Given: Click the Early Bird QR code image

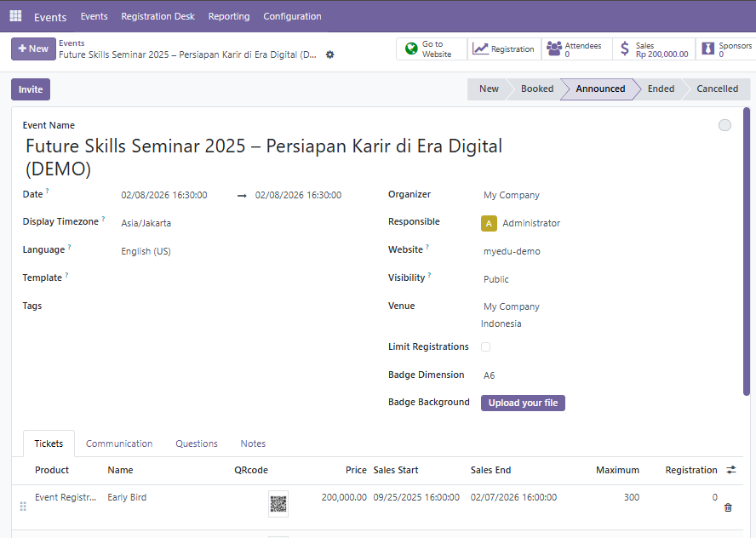Looking at the screenshot, I should pos(278,503).
